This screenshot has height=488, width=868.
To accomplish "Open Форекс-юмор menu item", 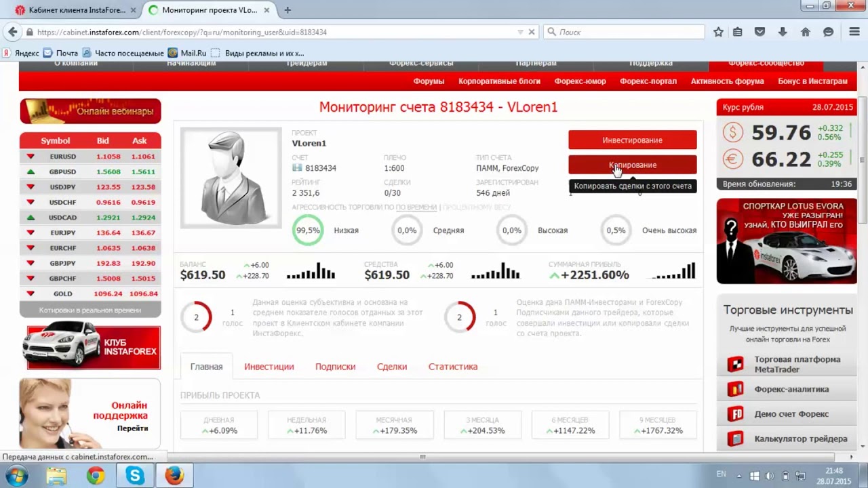I will click(580, 81).
